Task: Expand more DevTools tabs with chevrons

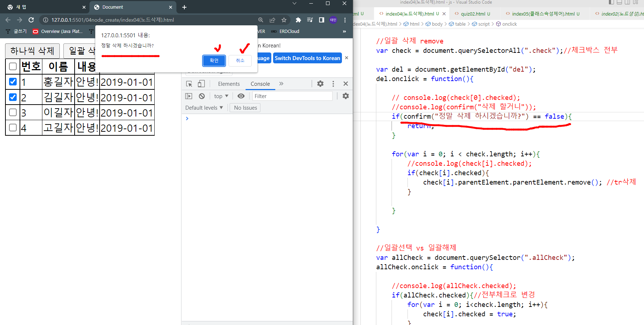Action: coord(281,84)
